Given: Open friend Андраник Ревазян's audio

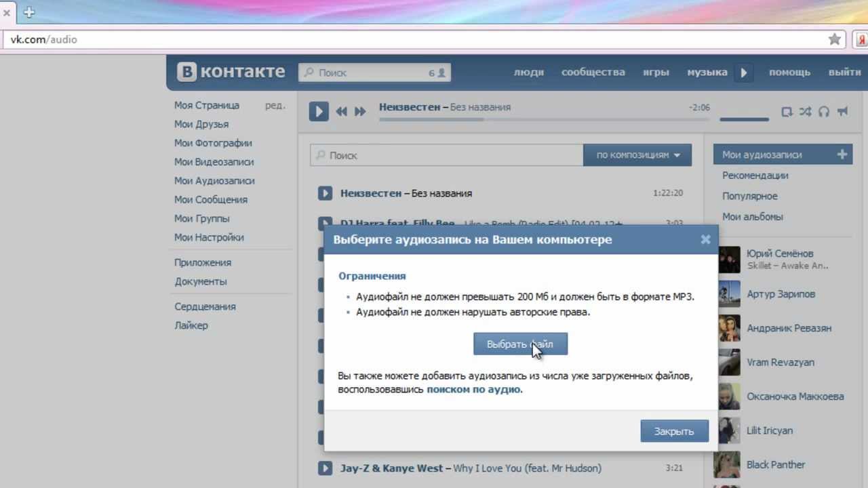Looking at the screenshot, I should (x=789, y=328).
